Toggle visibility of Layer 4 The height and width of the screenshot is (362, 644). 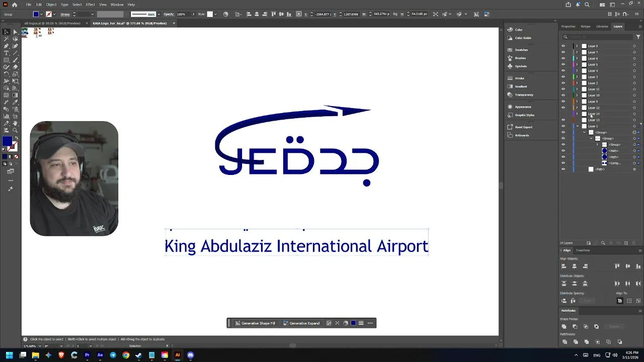pos(563,71)
